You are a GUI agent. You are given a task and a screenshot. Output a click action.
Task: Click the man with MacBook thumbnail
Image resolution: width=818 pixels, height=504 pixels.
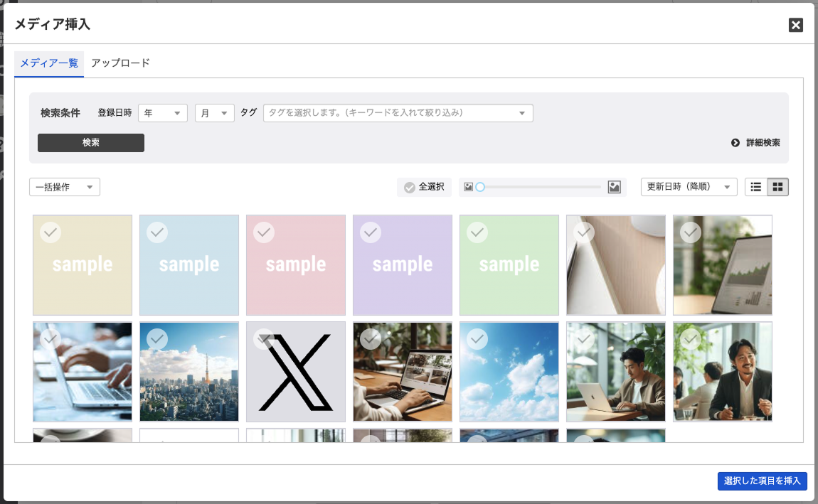616,372
